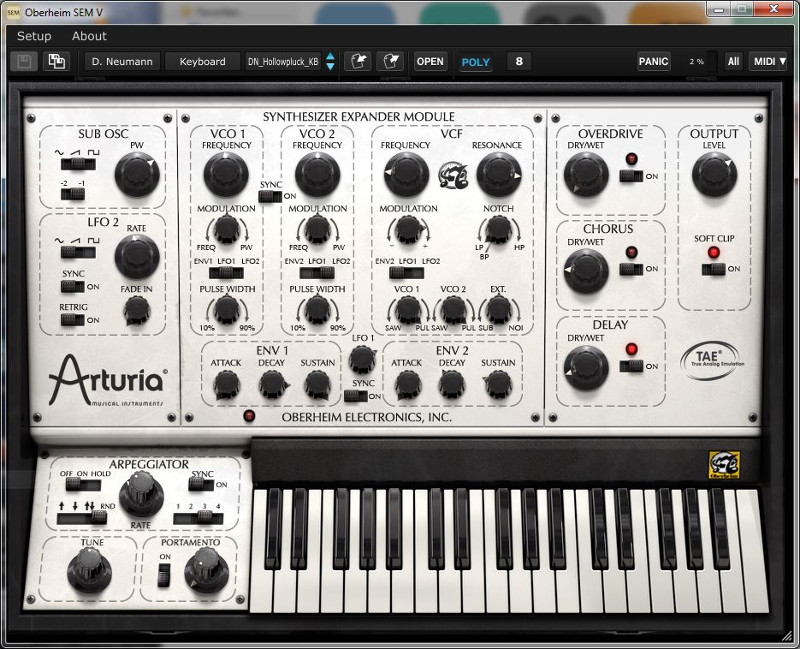The height and width of the screenshot is (649, 800).
Task: Toggle the Arpeggiator Sync switch
Action: [201, 484]
